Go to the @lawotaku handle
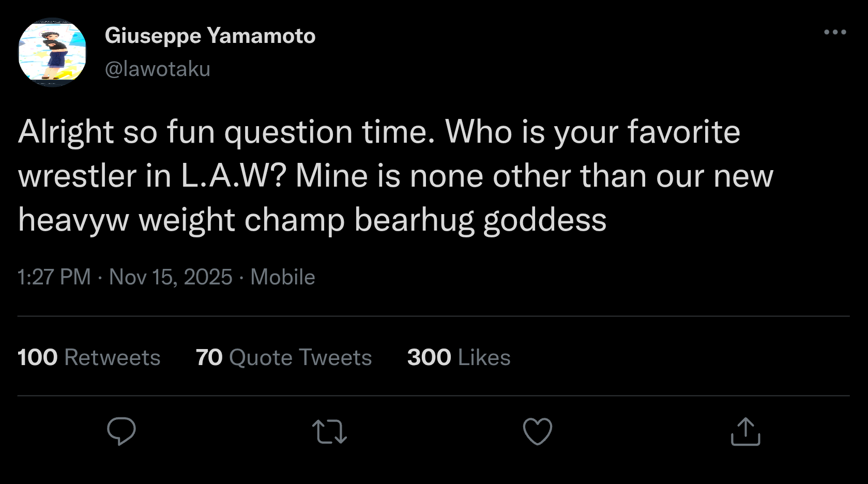 pyautogui.click(x=158, y=69)
